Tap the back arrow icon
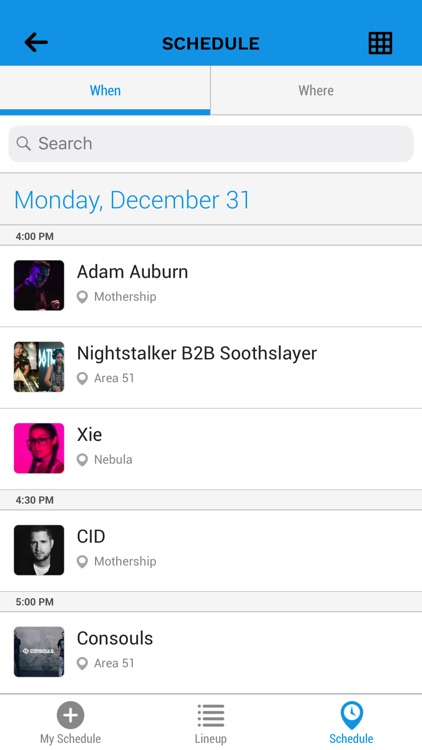This screenshot has height=750, width=422. 36,43
